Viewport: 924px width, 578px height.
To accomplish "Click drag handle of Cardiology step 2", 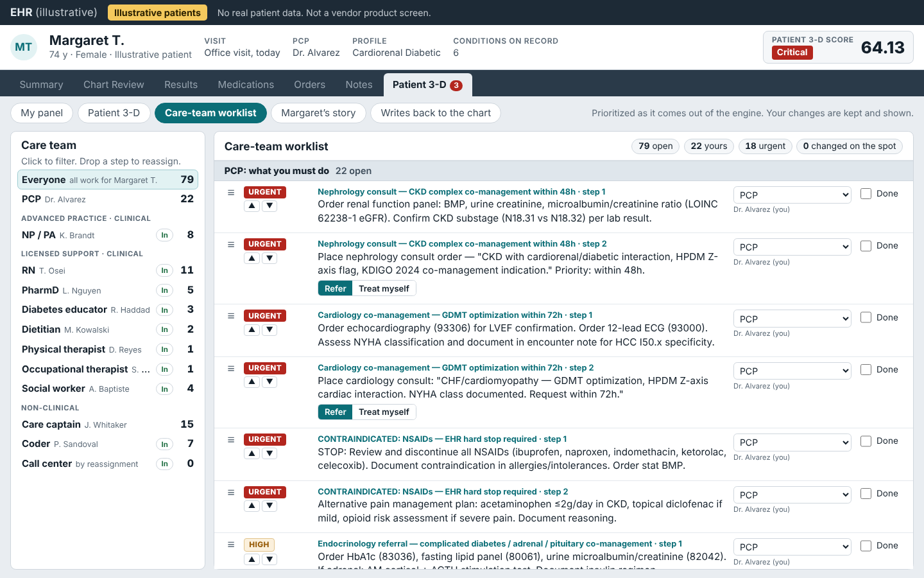I will (231, 368).
